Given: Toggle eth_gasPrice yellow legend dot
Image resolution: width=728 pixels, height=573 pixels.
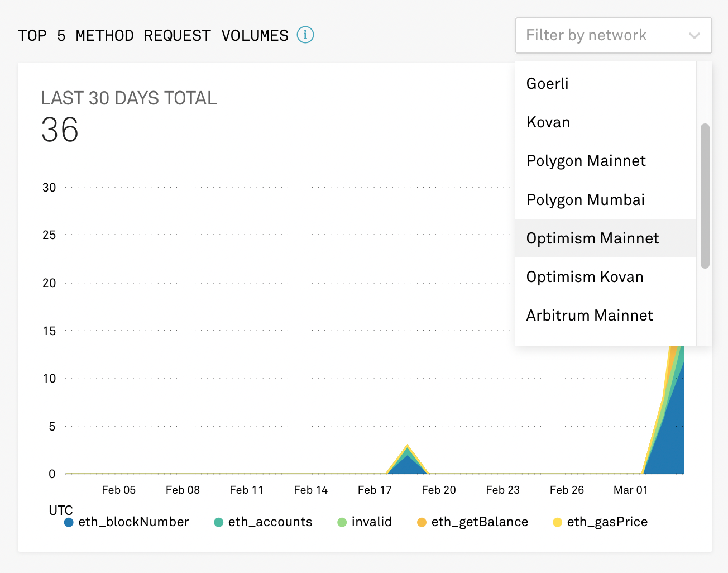Looking at the screenshot, I should click(557, 522).
